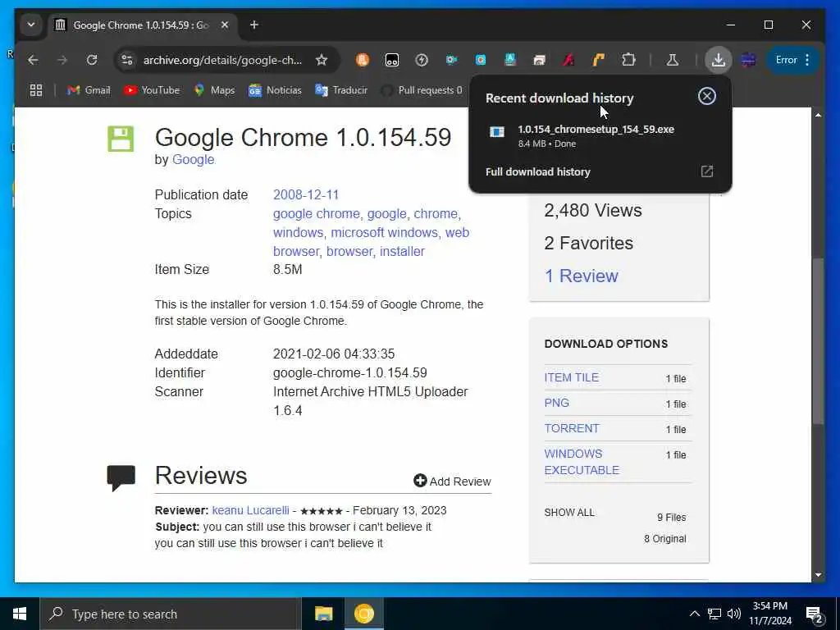Viewport: 840px width, 630px height.
Task: Click the purple profile avatar icon
Action: pyautogui.click(x=748, y=60)
